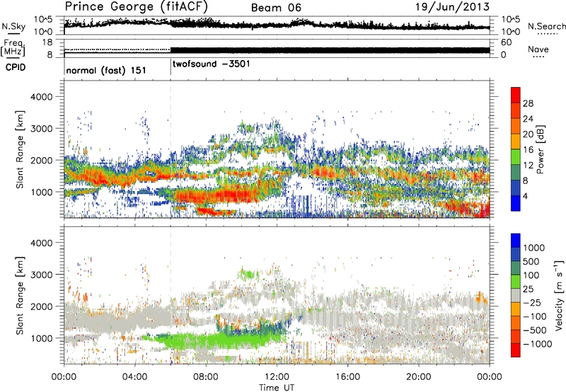Click the "500" value on Velocity colorbar

[x=531, y=261]
